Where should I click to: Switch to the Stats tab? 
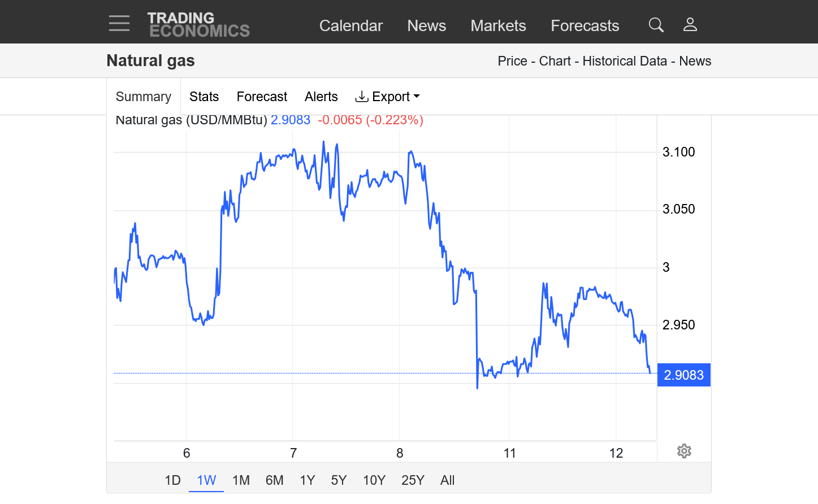click(204, 97)
